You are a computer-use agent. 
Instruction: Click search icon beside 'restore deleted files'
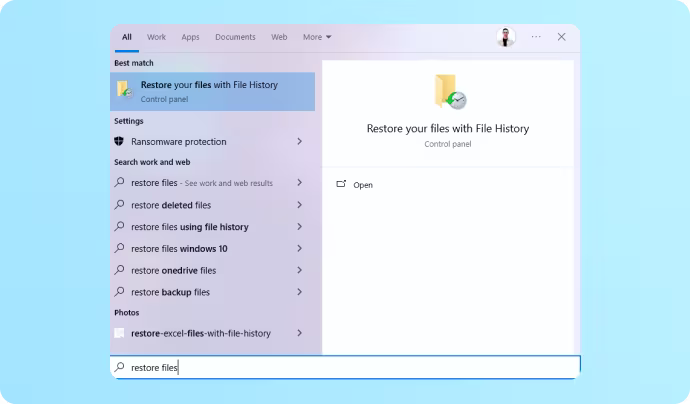coord(119,204)
